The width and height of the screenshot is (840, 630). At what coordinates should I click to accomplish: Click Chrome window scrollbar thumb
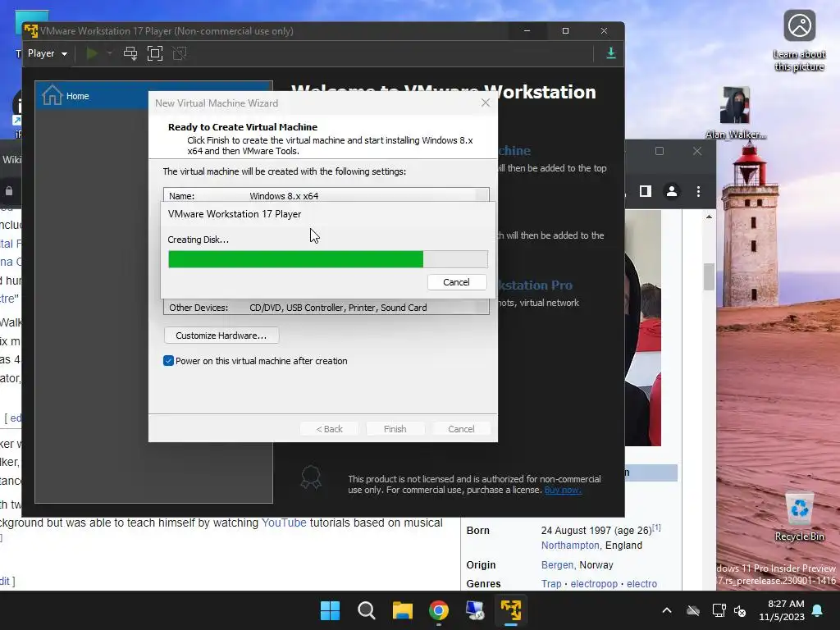click(709, 276)
